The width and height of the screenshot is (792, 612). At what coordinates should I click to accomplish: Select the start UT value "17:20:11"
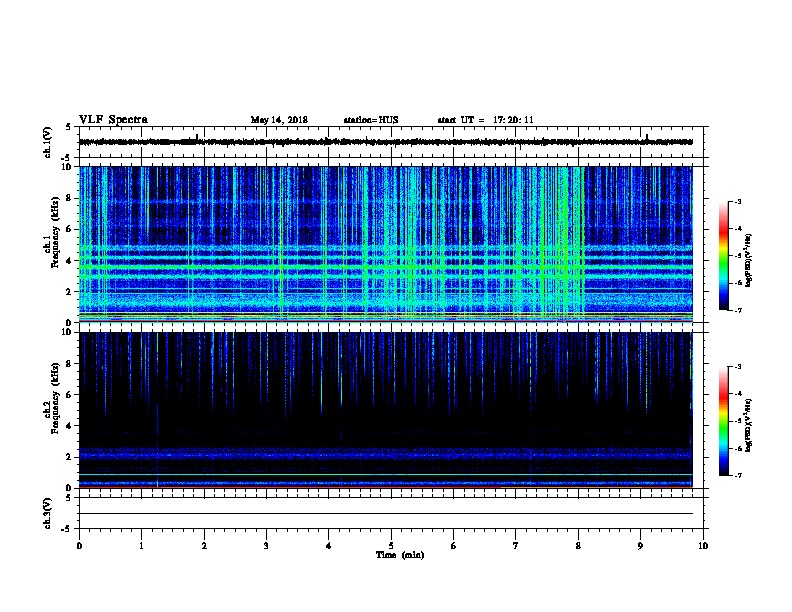[513, 120]
